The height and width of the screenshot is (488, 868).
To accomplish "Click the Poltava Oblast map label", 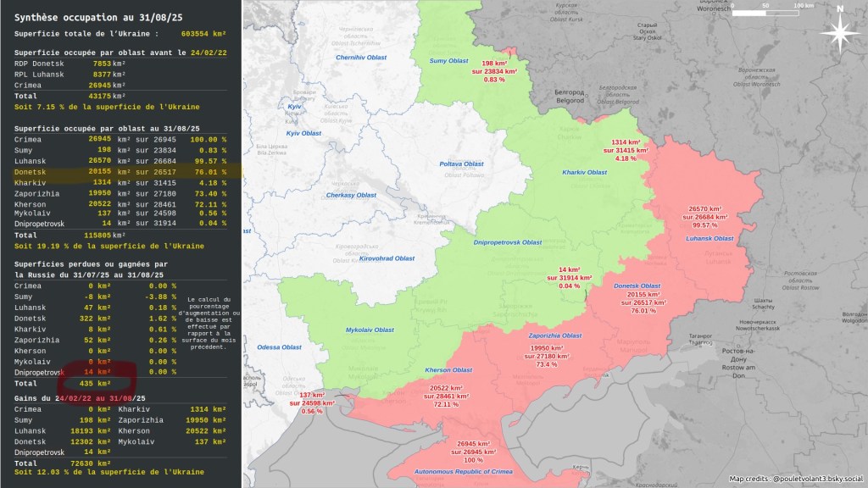I will coord(461,164).
